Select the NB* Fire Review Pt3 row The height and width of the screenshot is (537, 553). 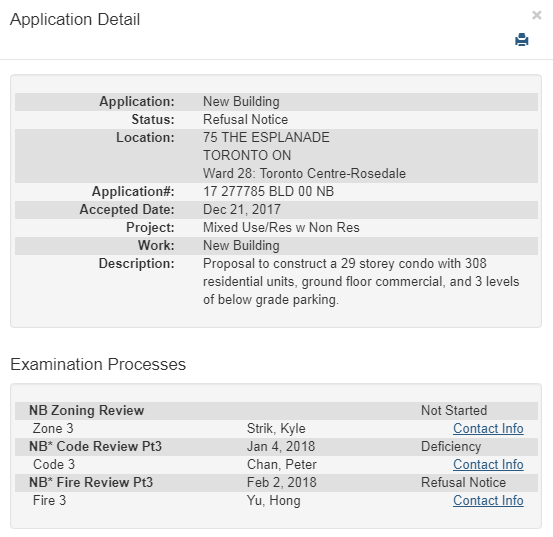pos(276,482)
